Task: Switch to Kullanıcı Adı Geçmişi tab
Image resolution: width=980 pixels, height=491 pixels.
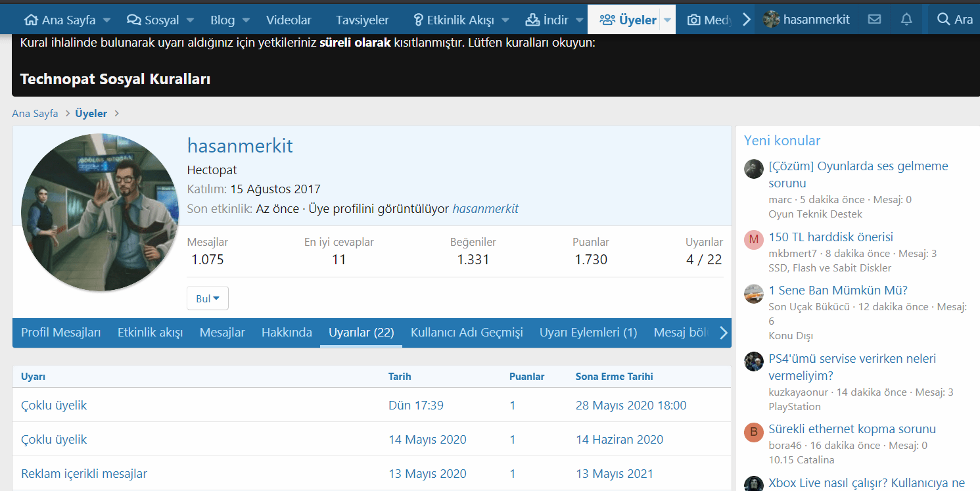Action: pos(467,333)
